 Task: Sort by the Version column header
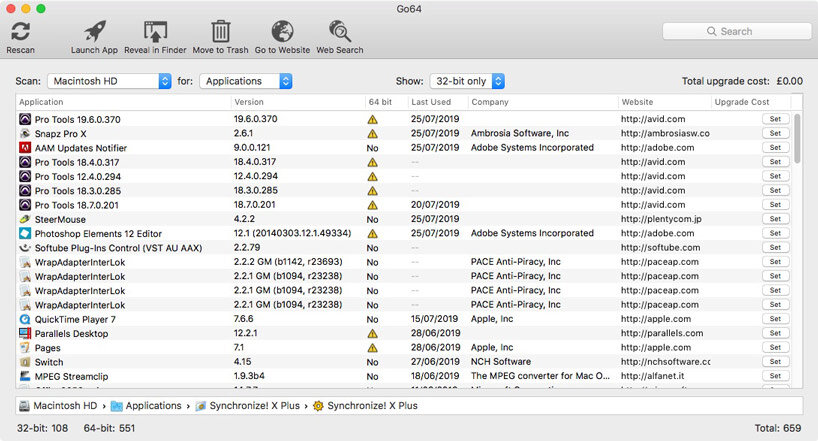[249, 102]
